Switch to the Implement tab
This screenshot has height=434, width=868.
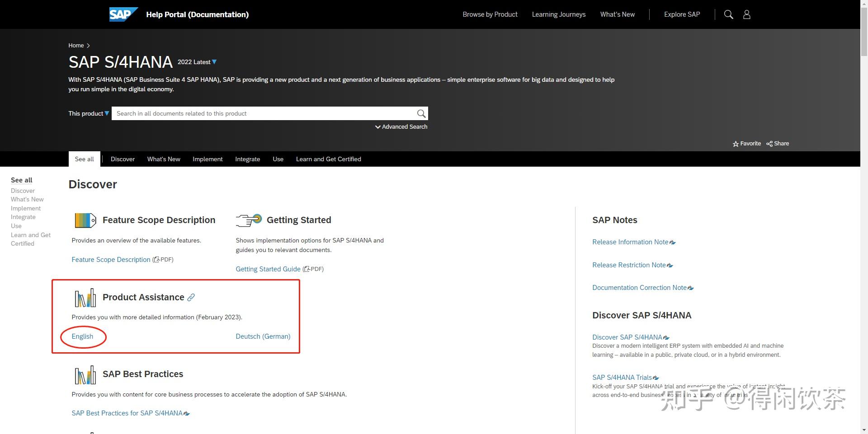coord(208,159)
